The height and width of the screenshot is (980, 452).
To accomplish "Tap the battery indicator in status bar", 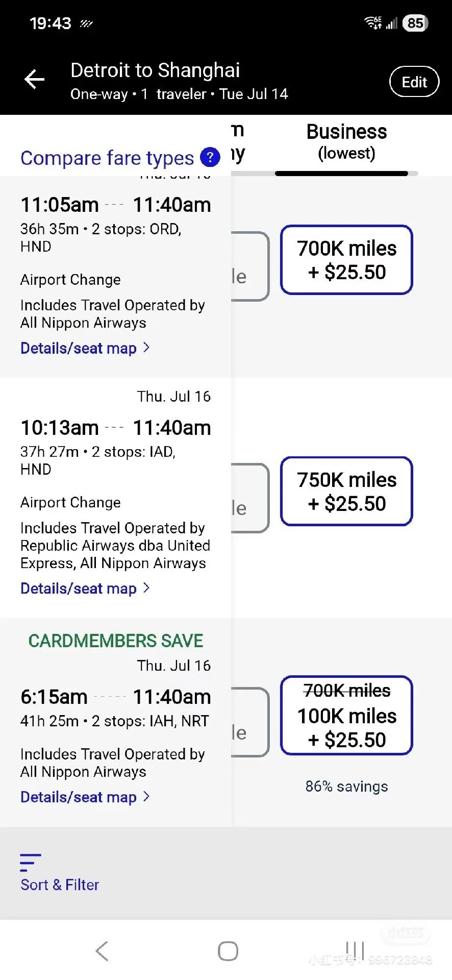I will pyautogui.click(x=415, y=23).
